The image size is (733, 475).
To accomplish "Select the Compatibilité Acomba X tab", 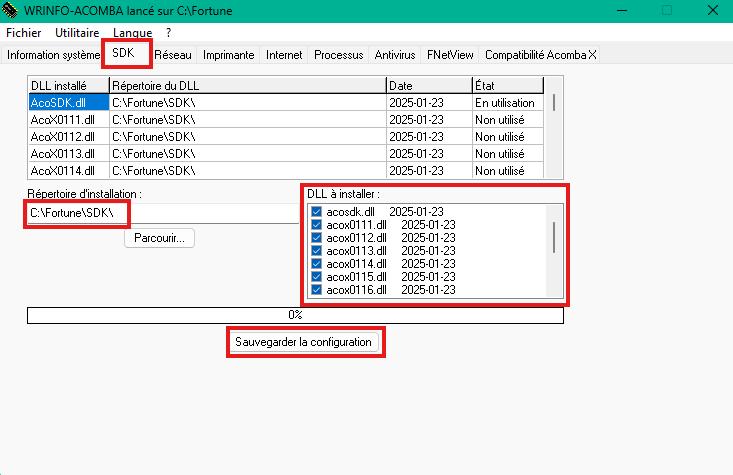I will point(540,55).
